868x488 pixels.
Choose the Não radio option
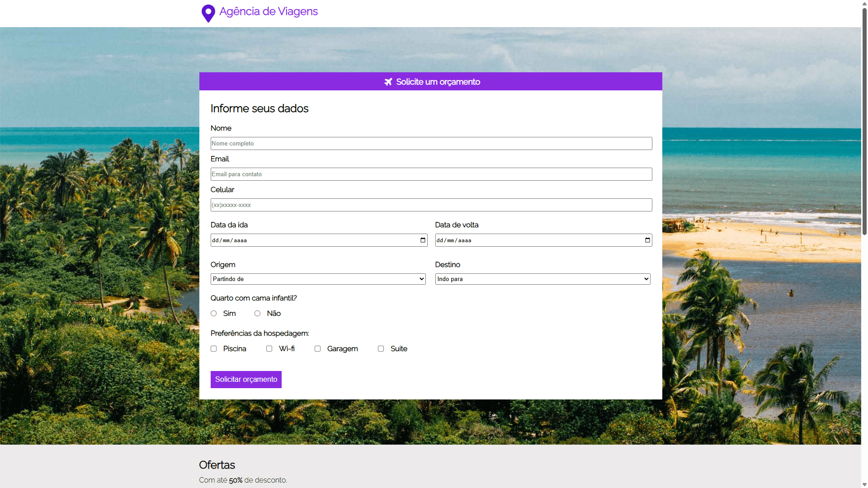258,314
